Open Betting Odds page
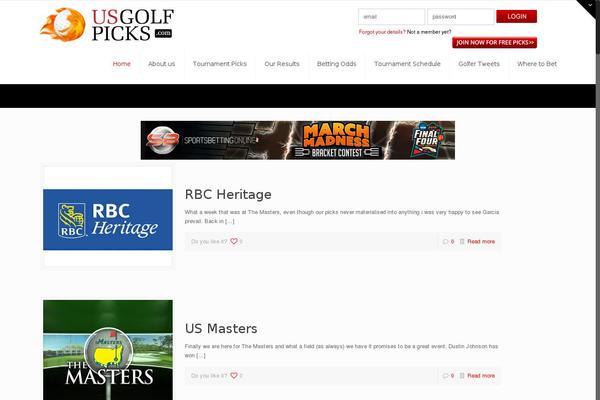This screenshot has width=600, height=400. (x=336, y=64)
